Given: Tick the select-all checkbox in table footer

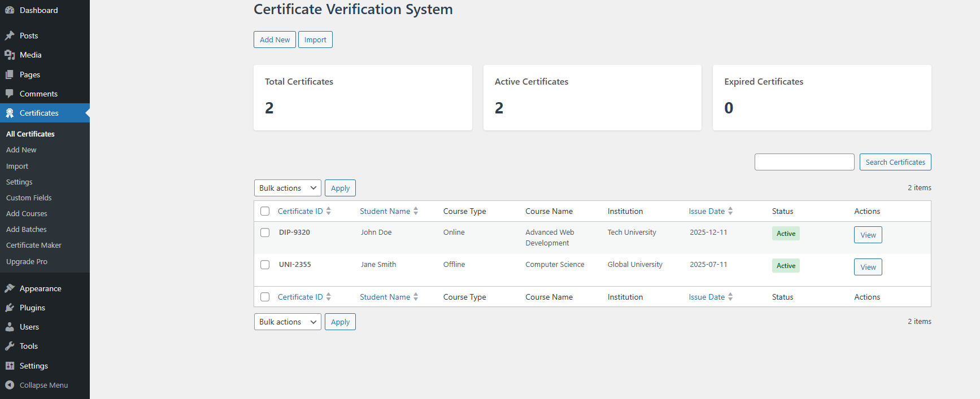Looking at the screenshot, I should tap(265, 297).
